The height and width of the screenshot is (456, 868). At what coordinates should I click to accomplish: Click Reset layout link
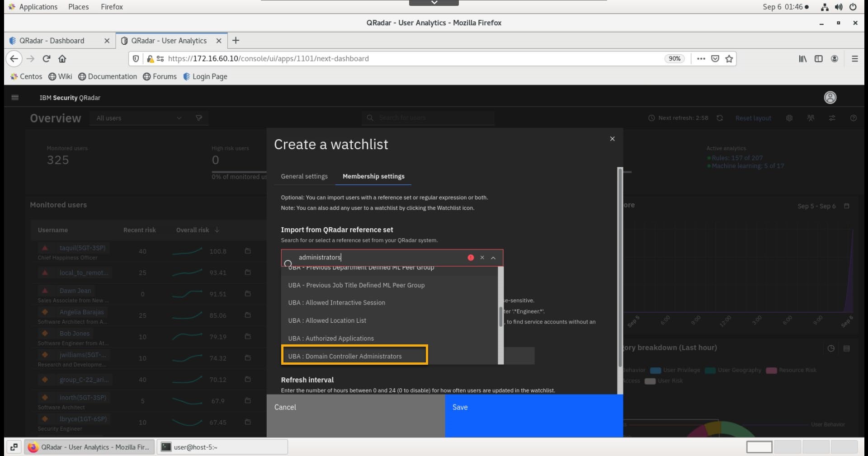point(753,118)
